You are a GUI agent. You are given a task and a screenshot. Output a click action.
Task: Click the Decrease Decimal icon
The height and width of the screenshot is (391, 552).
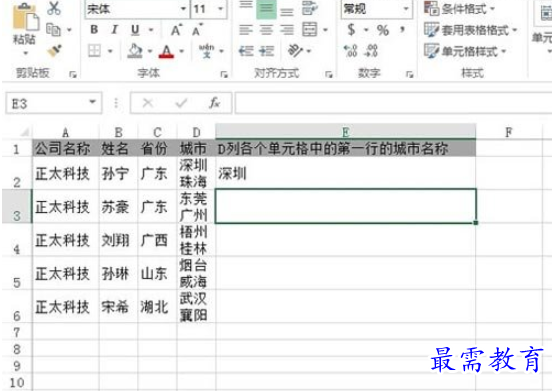(372, 51)
